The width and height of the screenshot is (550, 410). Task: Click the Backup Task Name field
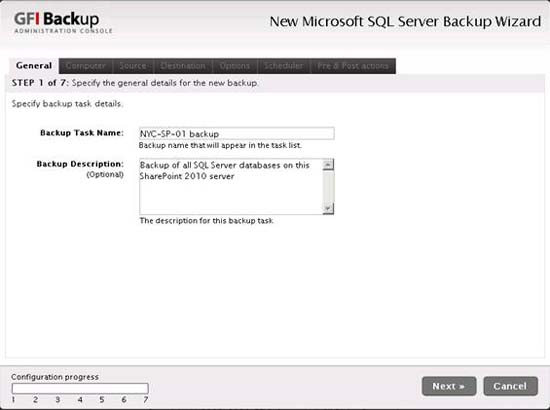[x=236, y=134]
